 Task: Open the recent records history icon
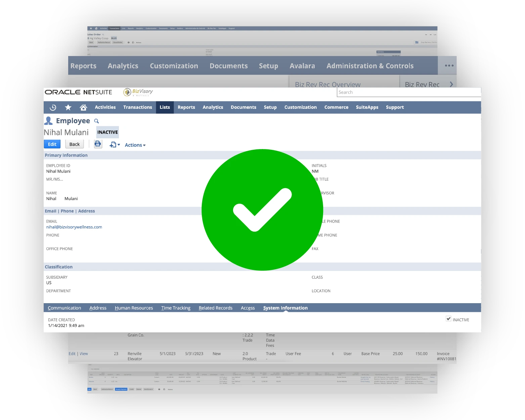click(x=53, y=107)
